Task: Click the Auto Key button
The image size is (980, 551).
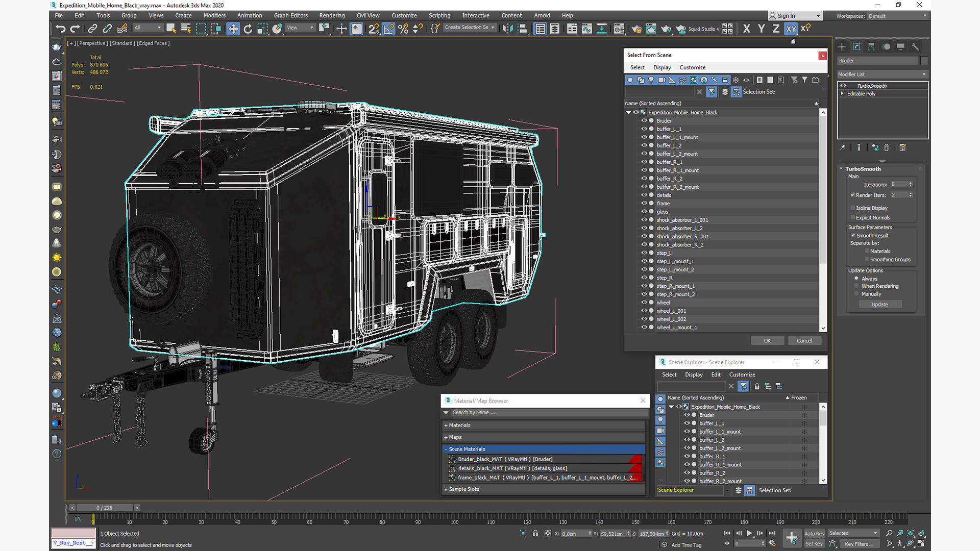Action: pyautogui.click(x=814, y=534)
